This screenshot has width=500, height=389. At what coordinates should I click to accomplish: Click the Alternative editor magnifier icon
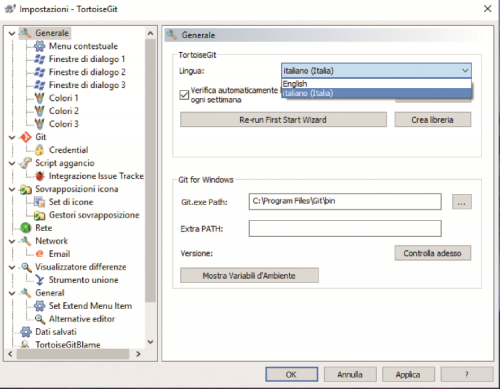[x=39, y=319]
